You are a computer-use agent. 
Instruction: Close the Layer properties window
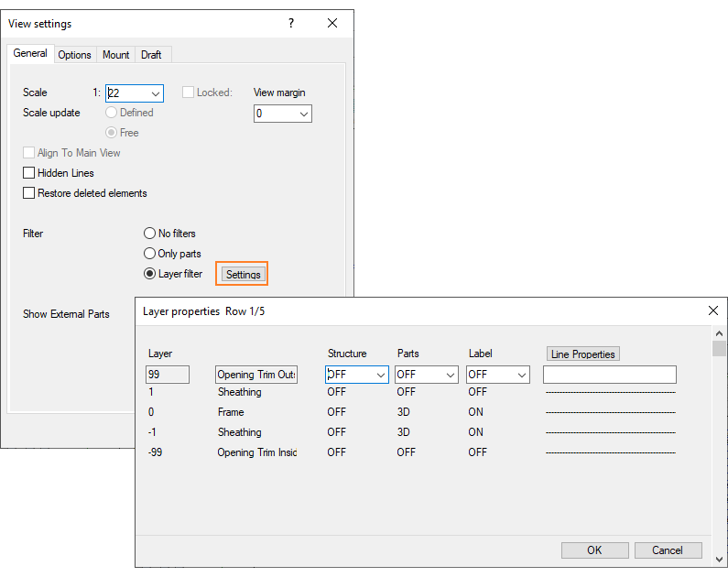click(713, 311)
